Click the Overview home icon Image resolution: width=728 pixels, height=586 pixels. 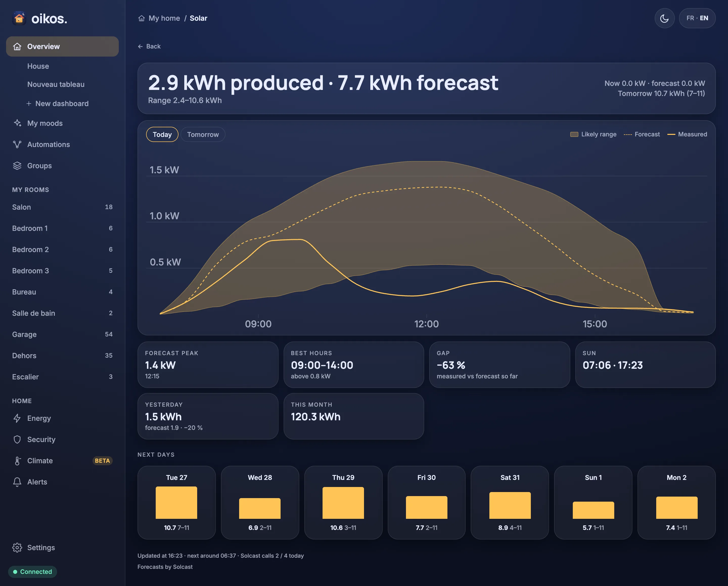click(x=17, y=46)
